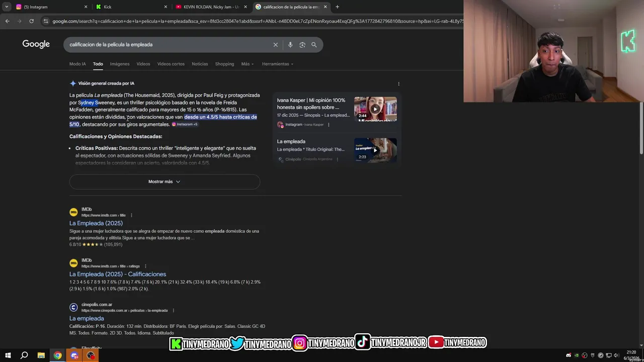644x362 pixels.
Task: Reload the current page
Action: (x=31, y=21)
